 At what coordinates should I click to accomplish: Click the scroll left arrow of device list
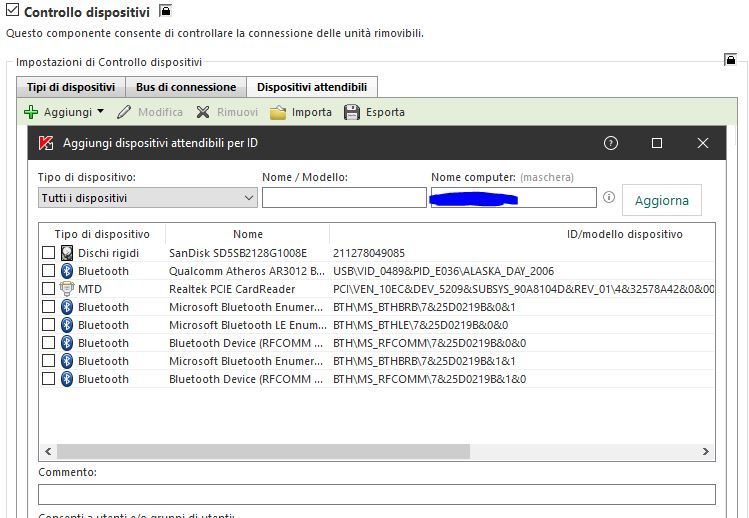click(48, 451)
